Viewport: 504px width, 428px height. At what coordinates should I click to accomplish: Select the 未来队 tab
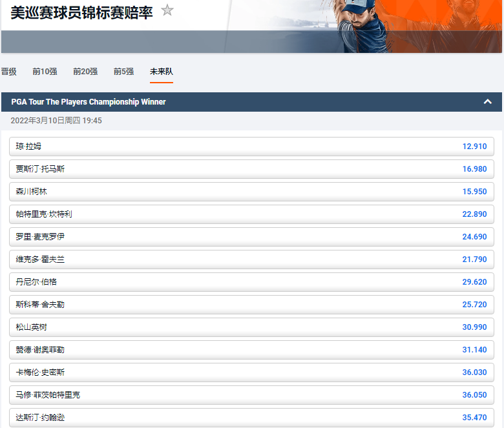(161, 72)
